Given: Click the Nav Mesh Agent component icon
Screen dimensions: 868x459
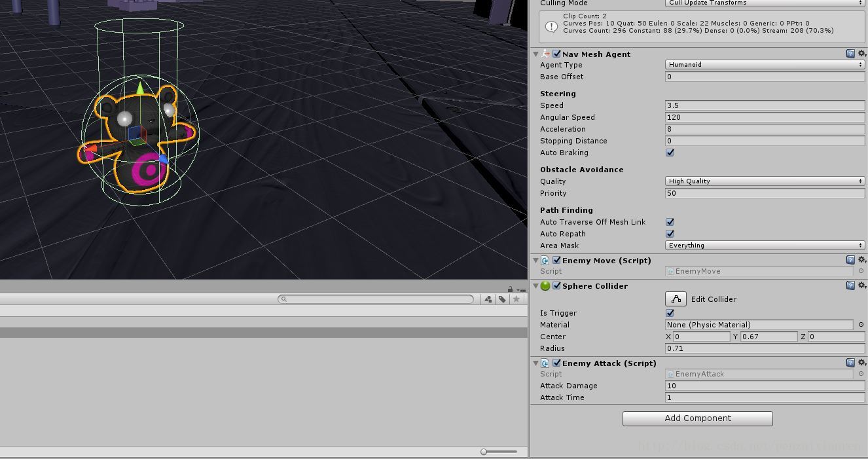Looking at the screenshot, I should click(x=545, y=54).
